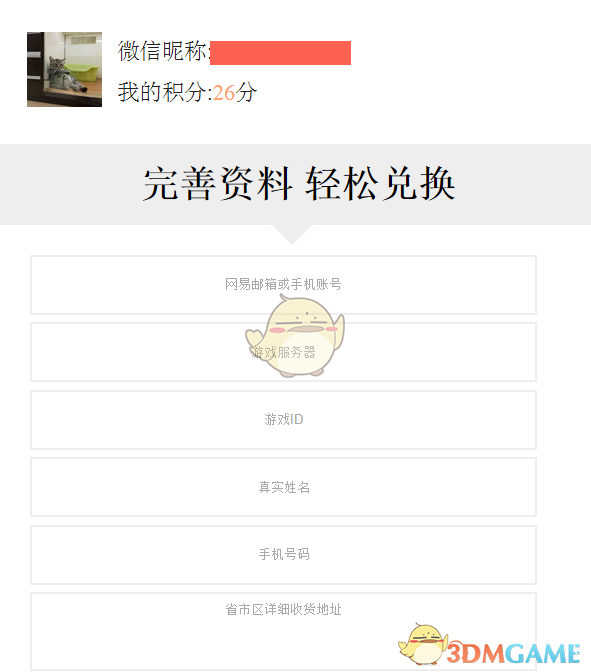Screen dimensions: 591x672
Task: Click the orange 26 points value
Action: [224, 93]
